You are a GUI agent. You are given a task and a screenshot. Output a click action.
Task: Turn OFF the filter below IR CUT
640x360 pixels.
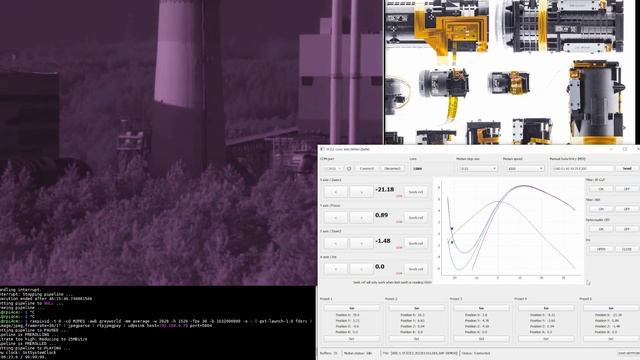(x=627, y=209)
